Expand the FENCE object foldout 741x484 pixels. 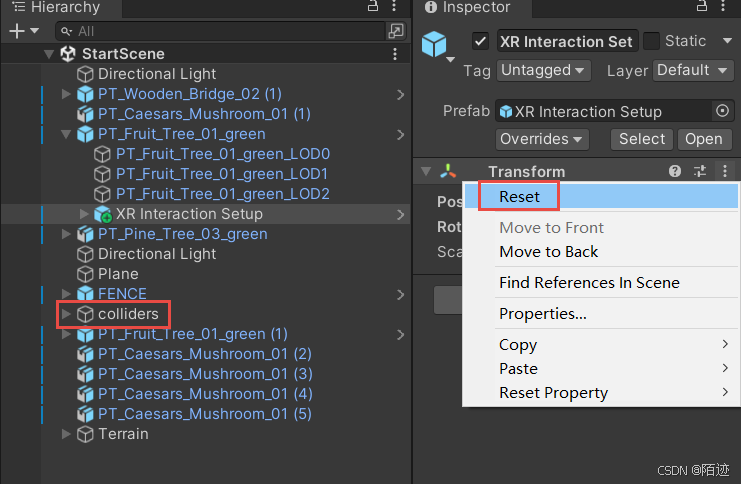coord(66,294)
